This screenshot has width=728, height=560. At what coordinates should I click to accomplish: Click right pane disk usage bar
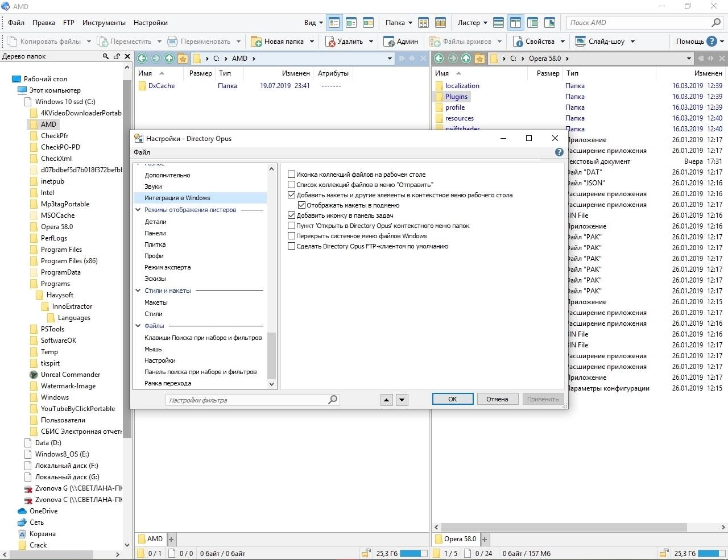pos(712,553)
